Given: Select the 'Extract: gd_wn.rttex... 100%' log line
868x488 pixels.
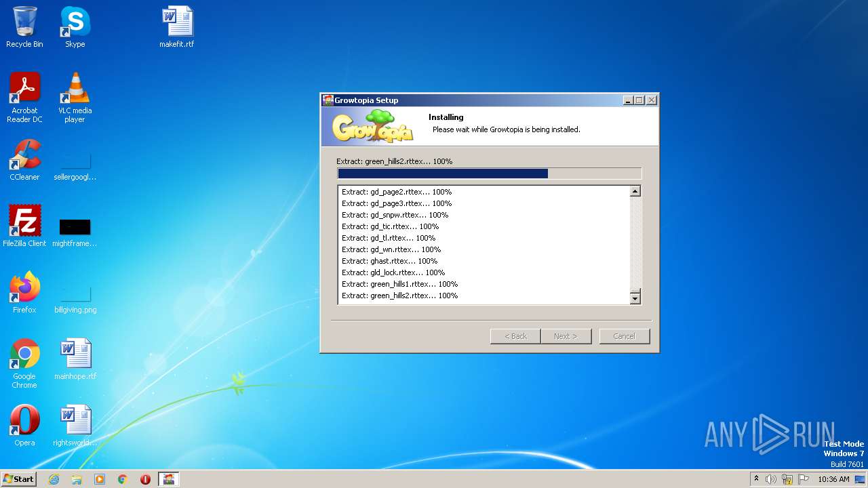Looking at the screenshot, I should click(x=391, y=249).
